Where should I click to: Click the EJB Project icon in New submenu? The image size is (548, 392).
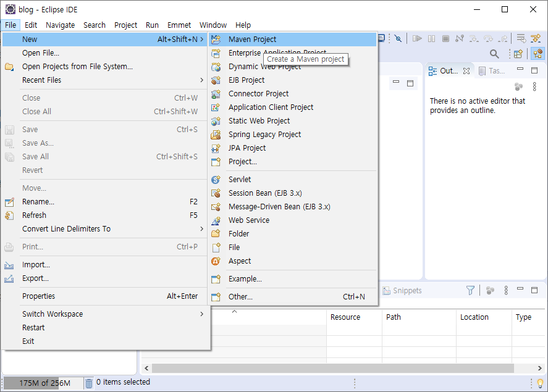click(216, 80)
